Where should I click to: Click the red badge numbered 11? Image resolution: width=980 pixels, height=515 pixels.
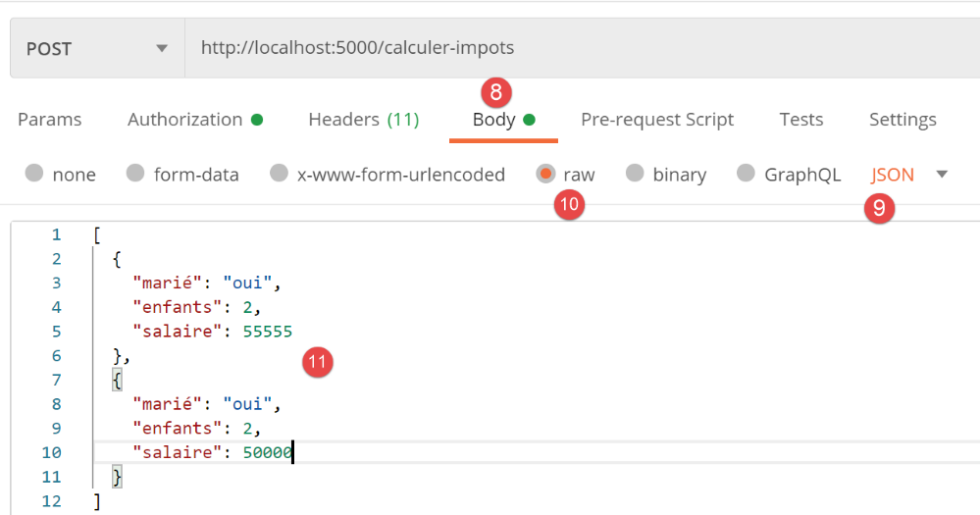pyautogui.click(x=318, y=362)
